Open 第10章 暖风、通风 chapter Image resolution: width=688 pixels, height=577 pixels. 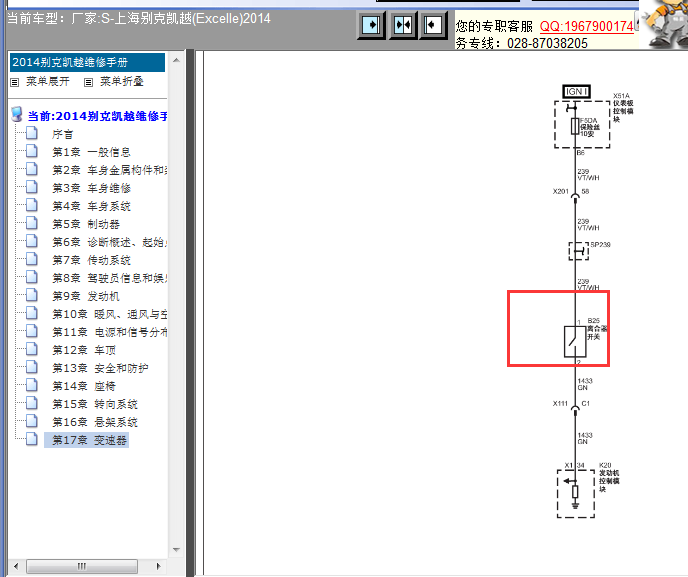tap(109, 314)
